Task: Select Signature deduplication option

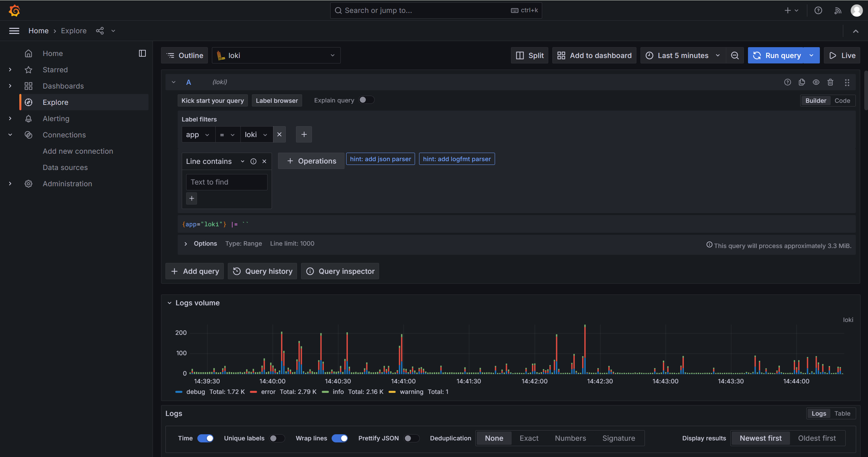Action: click(619, 438)
